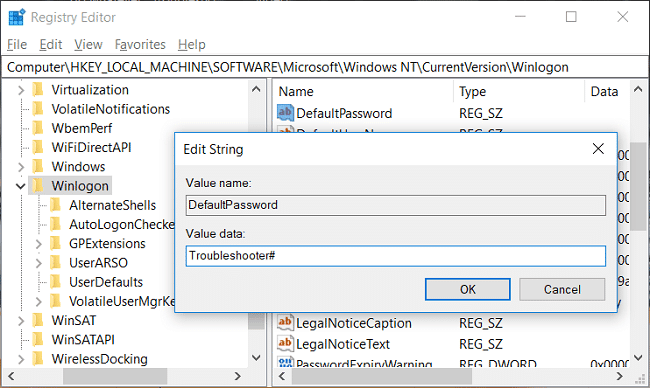
Task: Expand the WinSAT key
Action: [21, 320]
